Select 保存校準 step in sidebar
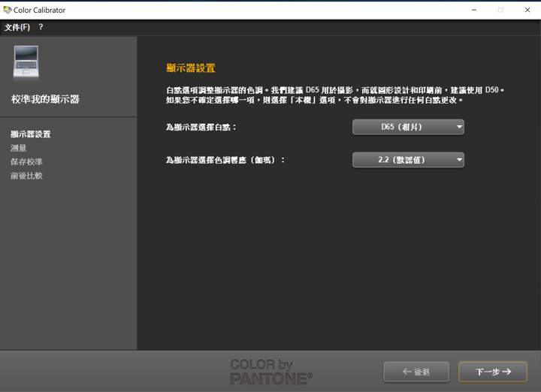 [26, 161]
